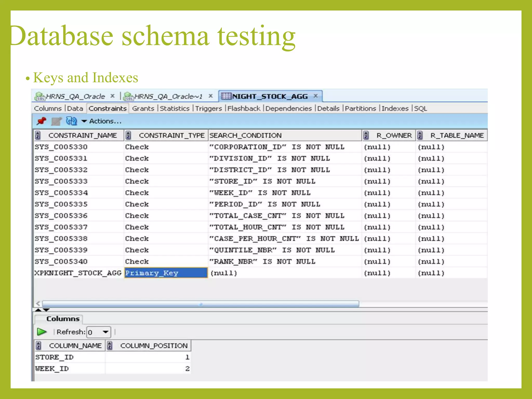
Task: Open the Flashback sub-tab
Action: [x=244, y=108]
